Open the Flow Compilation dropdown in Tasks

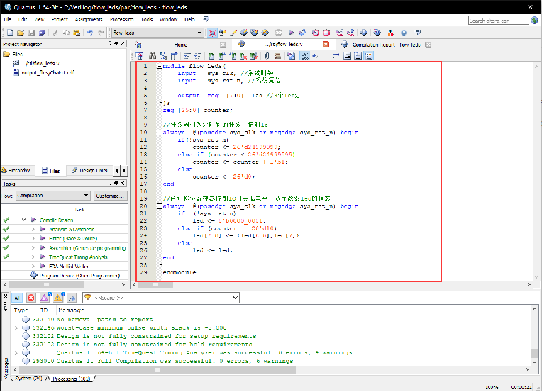click(x=86, y=196)
